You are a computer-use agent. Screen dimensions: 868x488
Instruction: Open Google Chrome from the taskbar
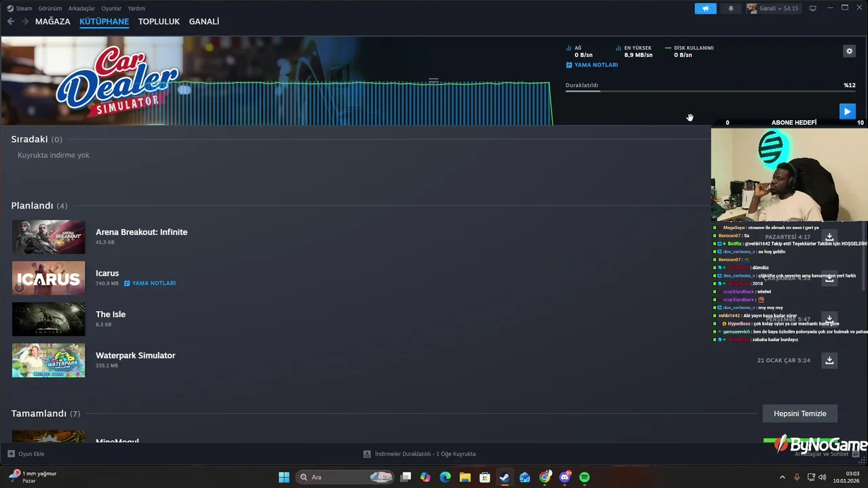coord(545,477)
